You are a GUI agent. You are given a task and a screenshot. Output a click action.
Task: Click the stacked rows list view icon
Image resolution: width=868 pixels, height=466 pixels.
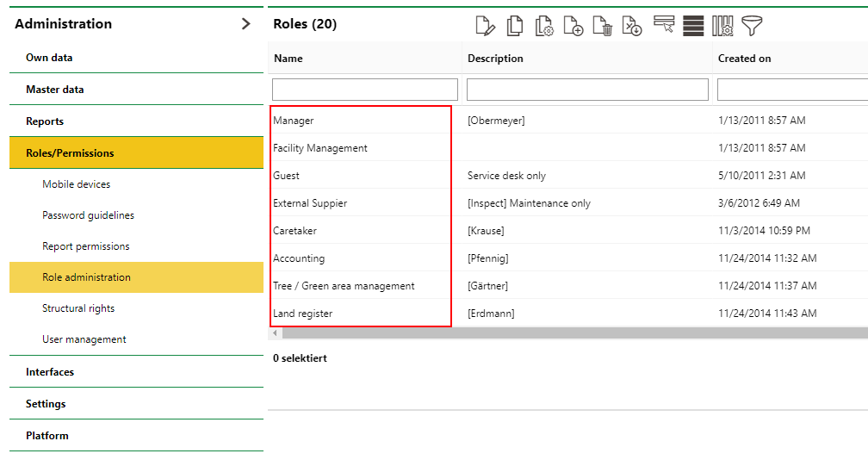click(693, 26)
